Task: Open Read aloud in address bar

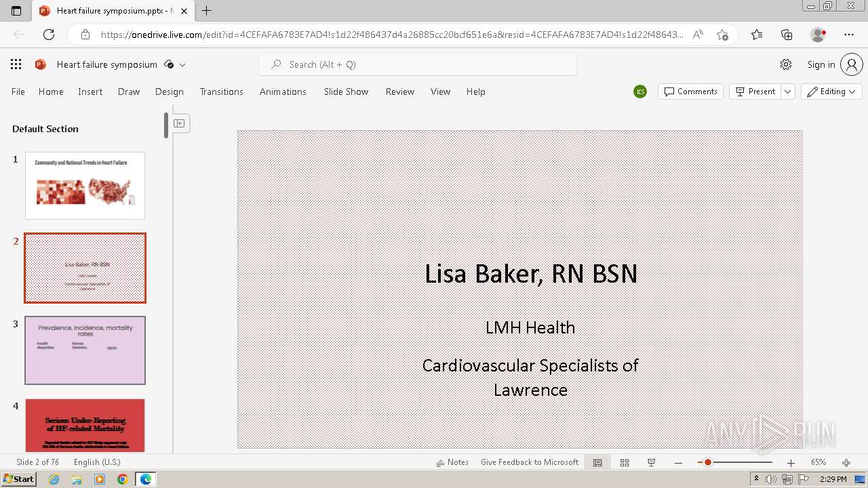Action: 698,35
